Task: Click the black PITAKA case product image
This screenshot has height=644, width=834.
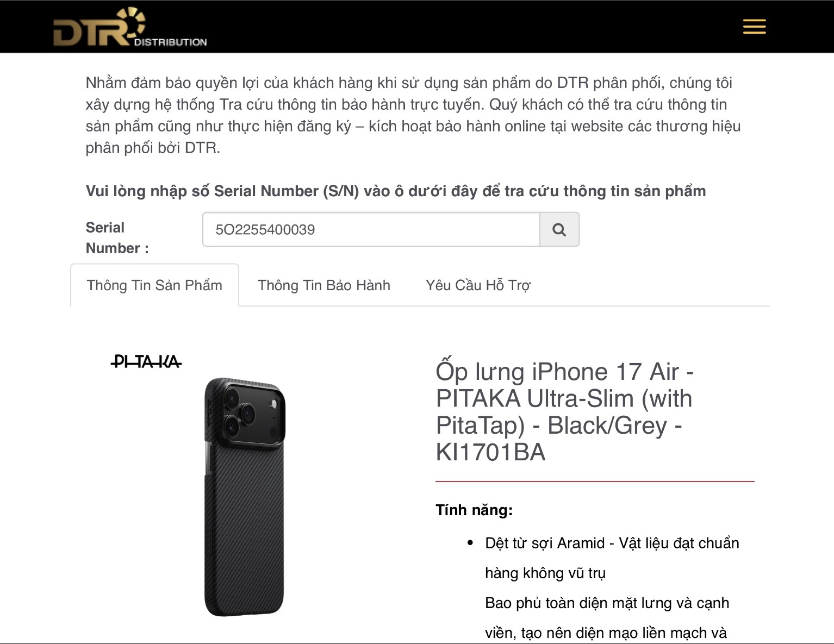Action: 245,497
